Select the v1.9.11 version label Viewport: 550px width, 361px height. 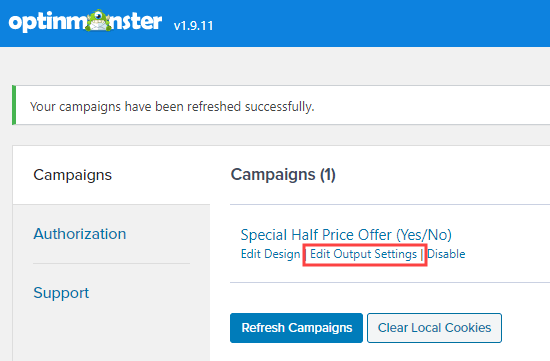(x=193, y=26)
